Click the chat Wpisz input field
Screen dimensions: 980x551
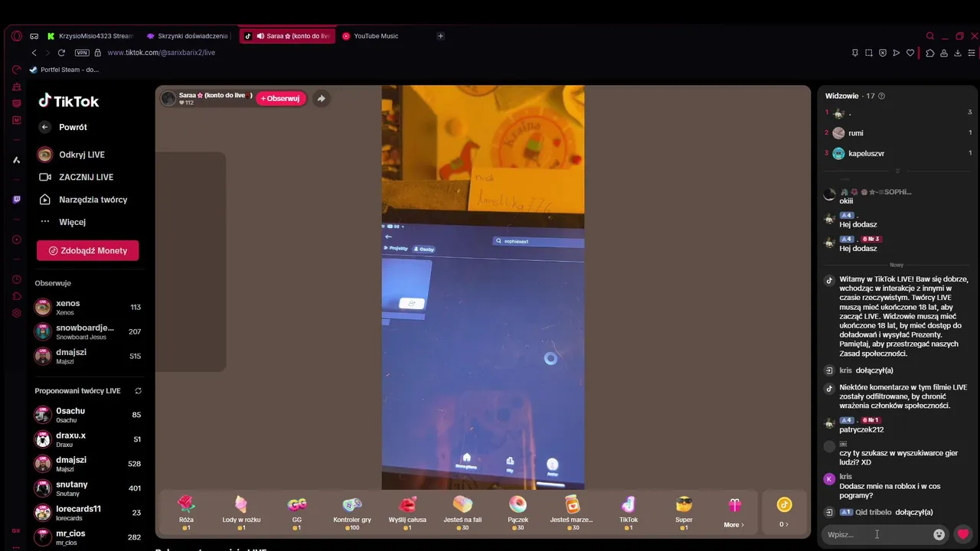[875, 534]
